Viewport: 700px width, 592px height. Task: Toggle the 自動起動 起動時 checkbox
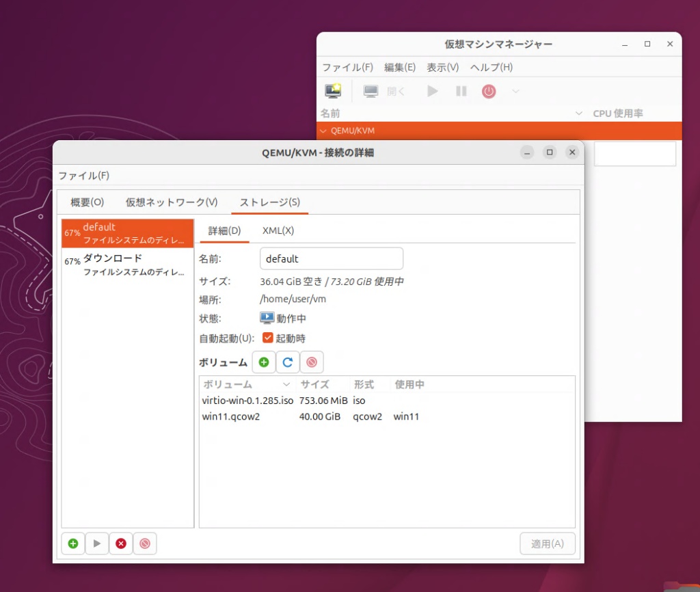click(x=268, y=338)
